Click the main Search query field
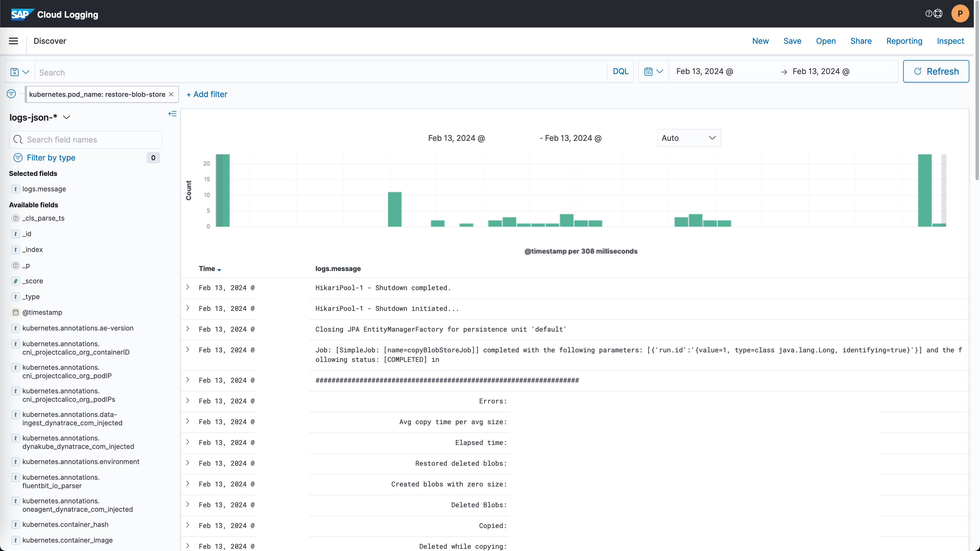This screenshot has height=551, width=980. tap(321, 72)
